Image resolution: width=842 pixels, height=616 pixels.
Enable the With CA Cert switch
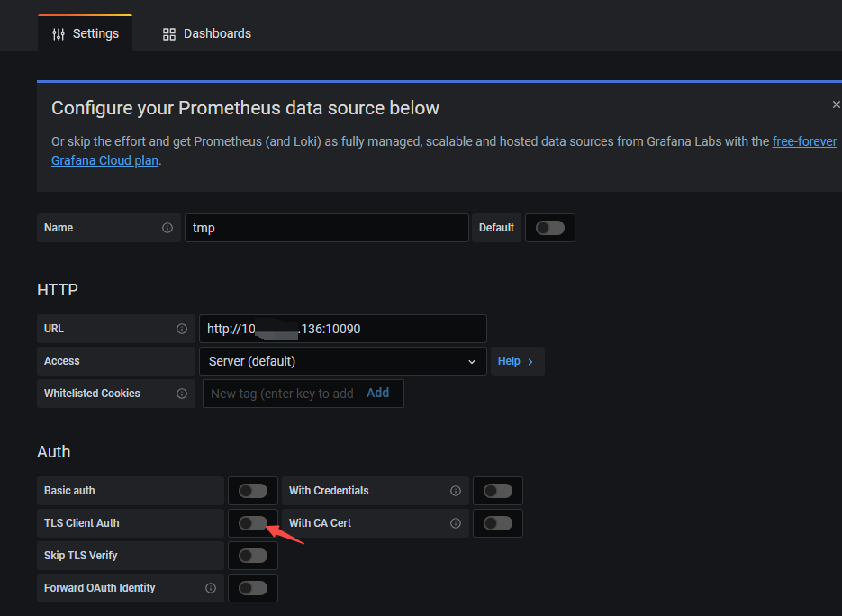(498, 523)
